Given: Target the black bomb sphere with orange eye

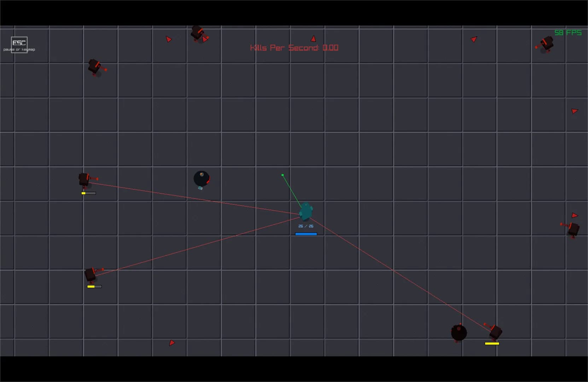Looking at the screenshot, I should click(202, 179).
